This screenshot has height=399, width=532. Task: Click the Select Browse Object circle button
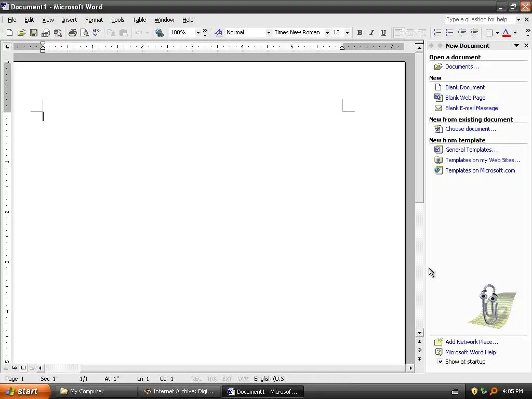point(419,350)
